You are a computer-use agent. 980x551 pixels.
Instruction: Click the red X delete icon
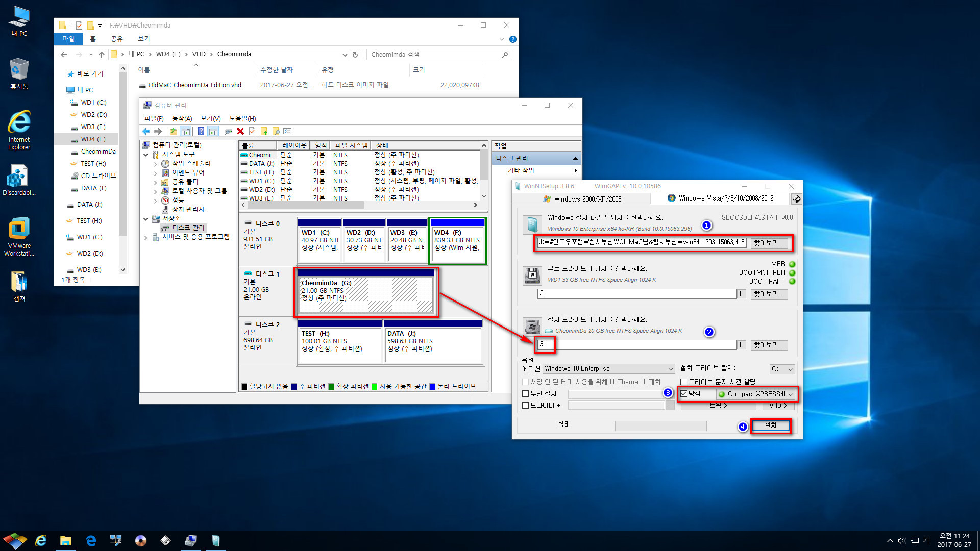coord(240,132)
